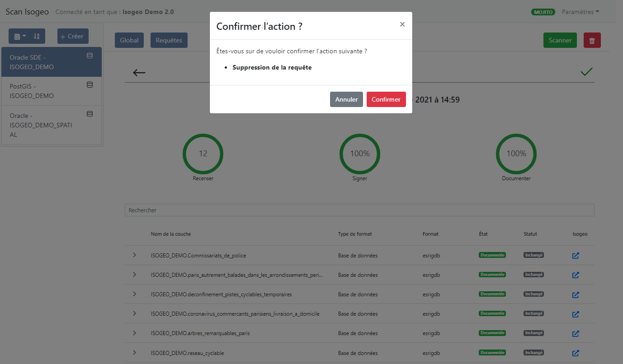This screenshot has height=364, width=623.
Task: Click Nom de la couche column header
Action: coord(171,234)
